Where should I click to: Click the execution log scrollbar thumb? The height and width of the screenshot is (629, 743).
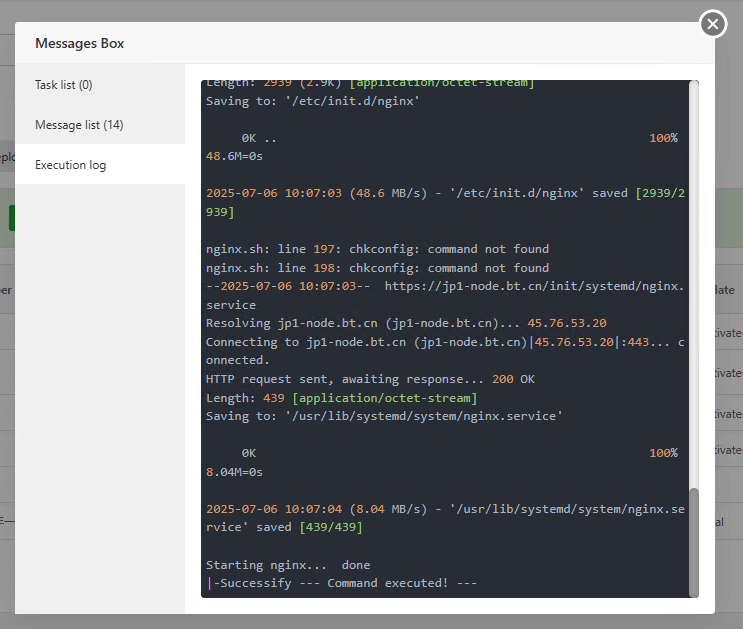(x=694, y=542)
